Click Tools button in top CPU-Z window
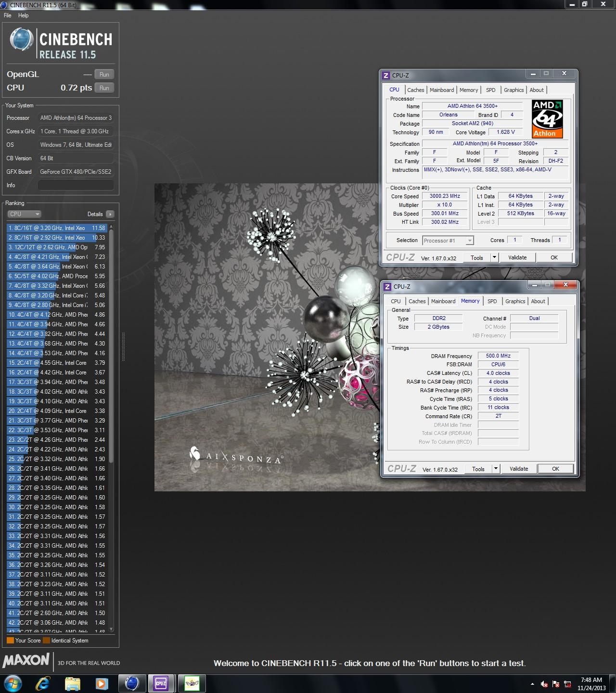The image size is (616, 693). (477, 257)
